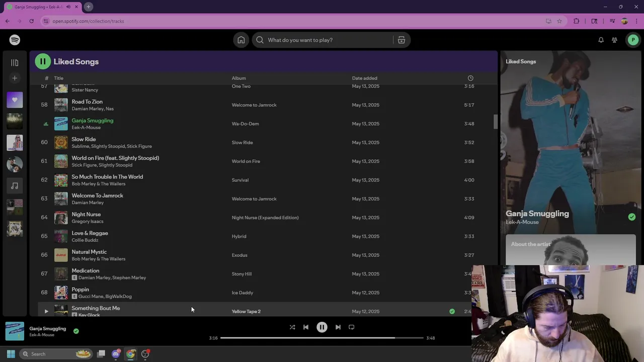This screenshot has width=644, height=362.
Task: Select the Slow Ride track
Action: (84, 139)
